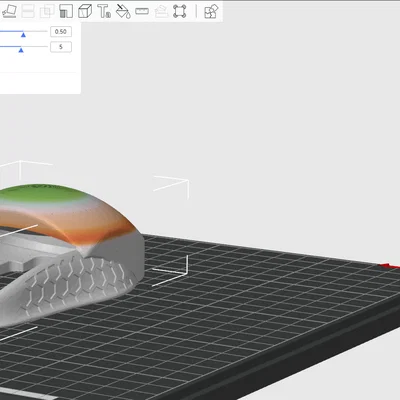Viewport: 400px width, 400px height.
Task: Click the greyed-out Cut tool icon
Action: [x=28, y=11]
